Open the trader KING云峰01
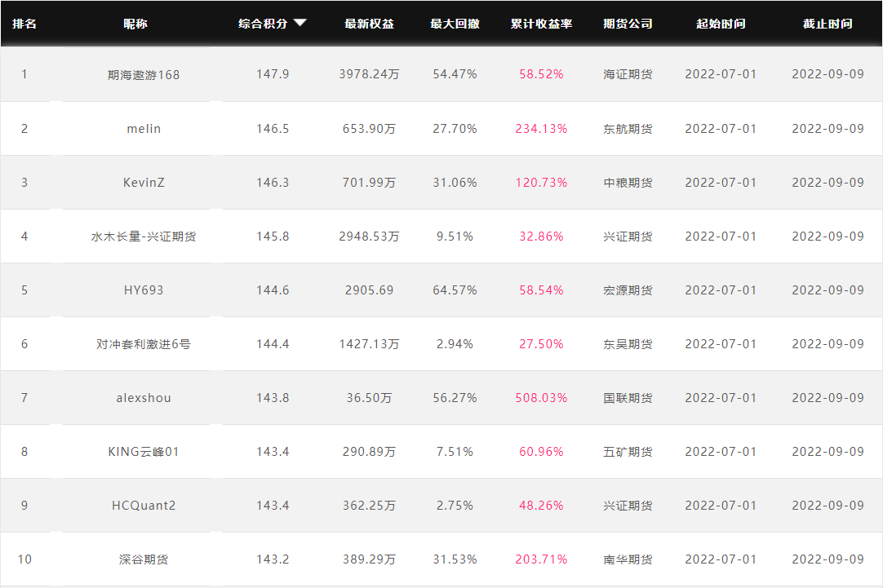The height and width of the screenshot is (588, 883). [x=144, y=452]
